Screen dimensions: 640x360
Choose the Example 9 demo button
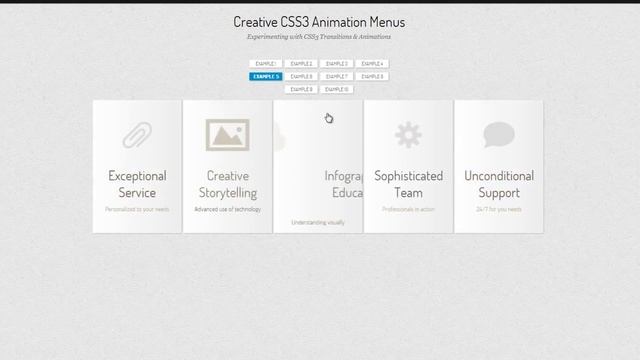click(301, 89)
